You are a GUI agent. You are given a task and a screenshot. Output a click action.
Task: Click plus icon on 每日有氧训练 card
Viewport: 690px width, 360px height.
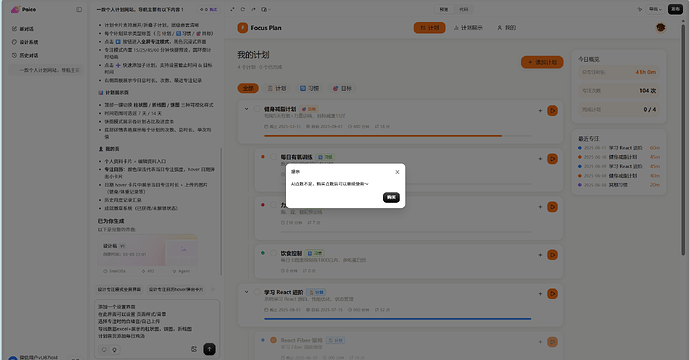pyautogui.click(x=540, y=159)
